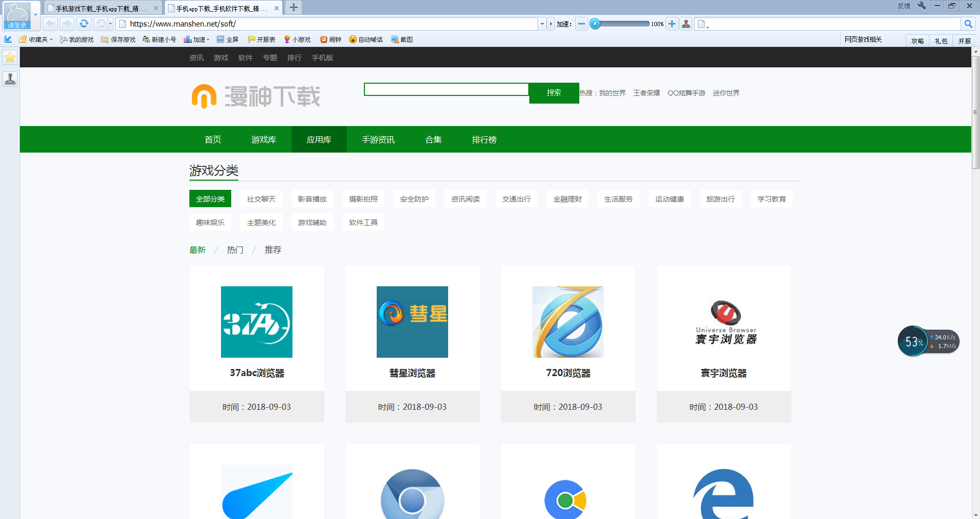The image size is (980, 519).
Task: Click the site search input box
Action: click(447, 90)
